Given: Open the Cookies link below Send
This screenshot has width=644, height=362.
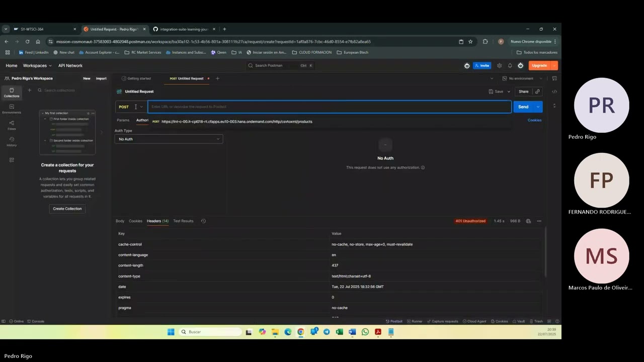Looking at the screenshot, I should [x=534, y=120].
